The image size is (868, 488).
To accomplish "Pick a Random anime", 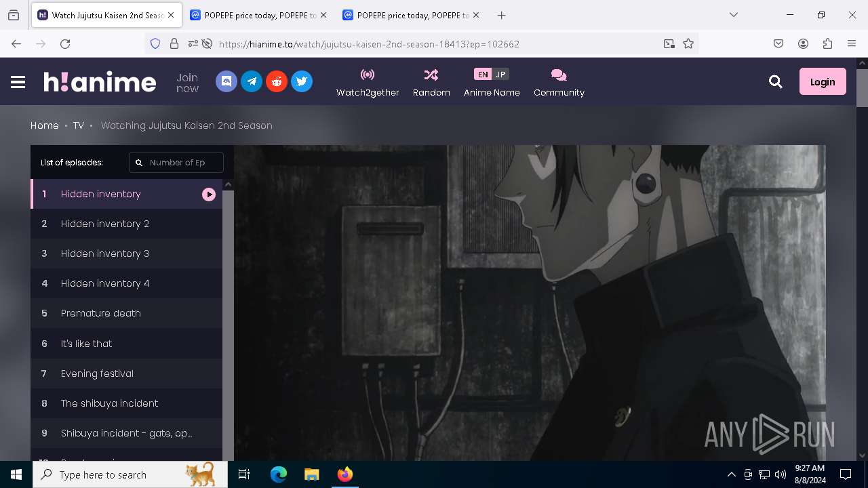I will pyautogui.click(x=431, y=83).
